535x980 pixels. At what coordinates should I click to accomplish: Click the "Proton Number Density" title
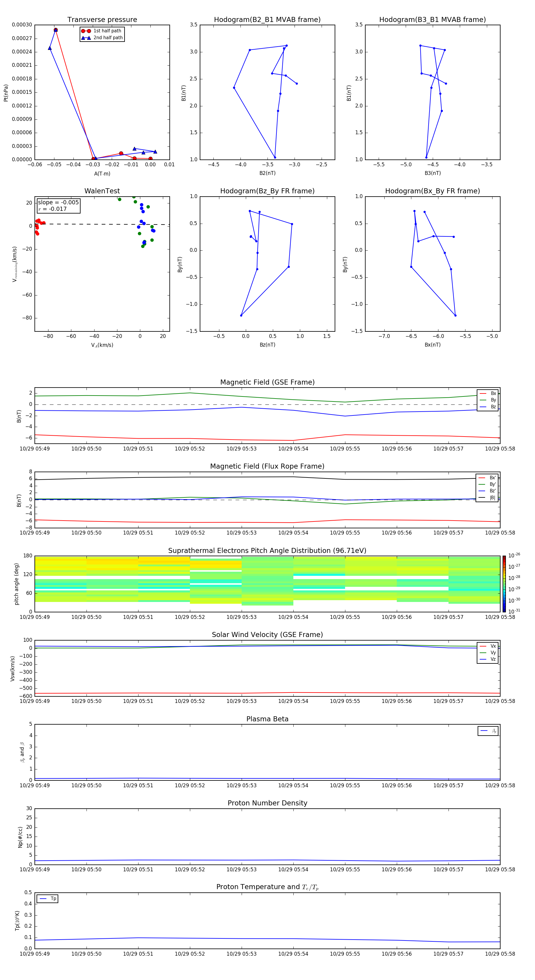click(267, 803)
